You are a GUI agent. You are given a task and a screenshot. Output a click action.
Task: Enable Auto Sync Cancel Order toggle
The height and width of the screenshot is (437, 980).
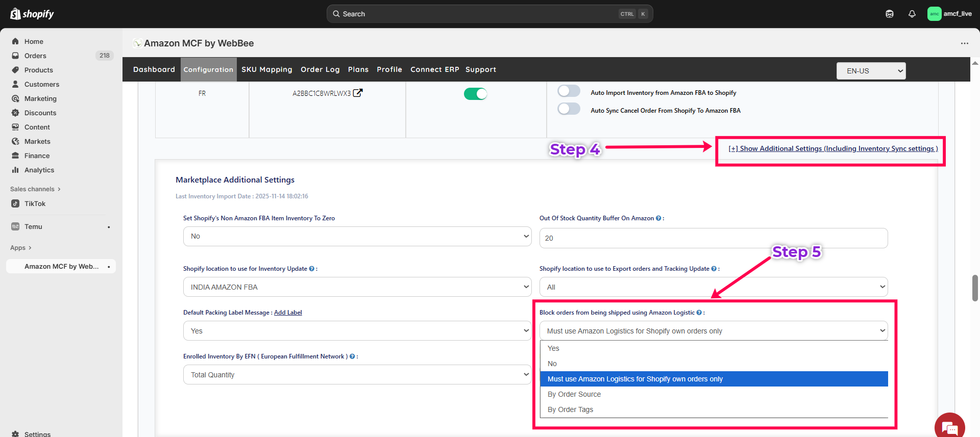click(569, 109)
